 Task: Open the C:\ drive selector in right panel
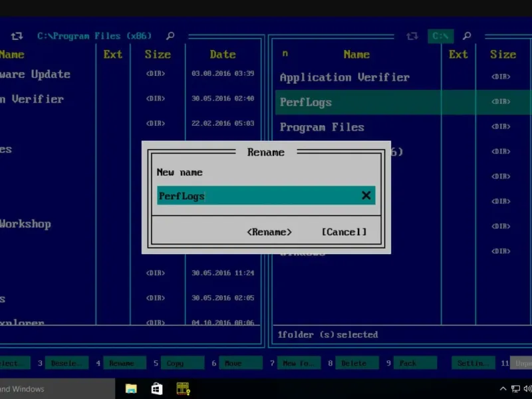click(440, 36)
